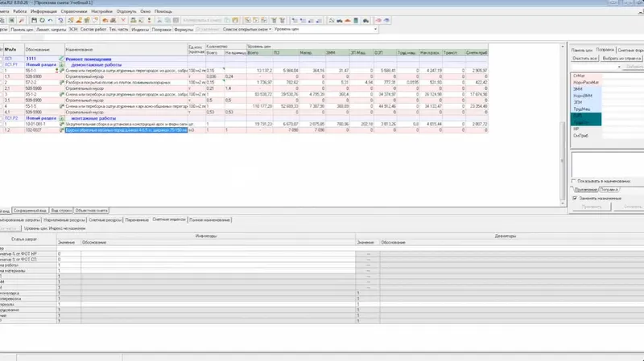The image size is (644, 361).
Task: Click the green calculator icon in toolbar
Action: point(356,20)
